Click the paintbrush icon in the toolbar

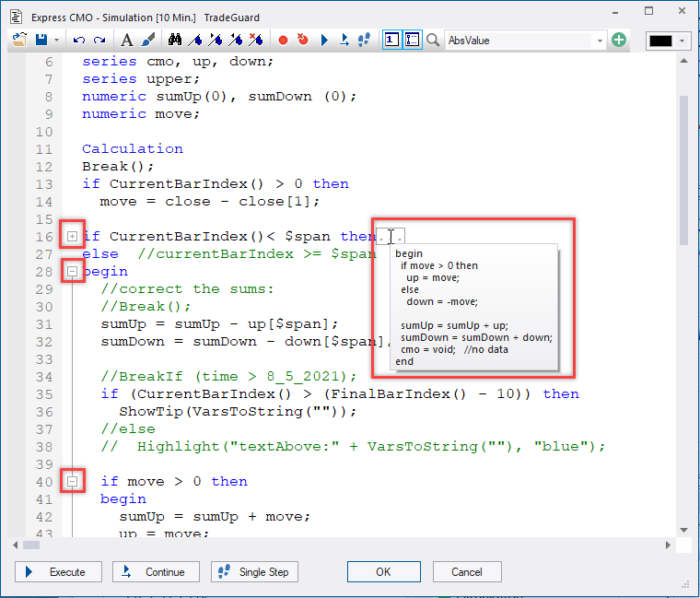click(147, 41)
